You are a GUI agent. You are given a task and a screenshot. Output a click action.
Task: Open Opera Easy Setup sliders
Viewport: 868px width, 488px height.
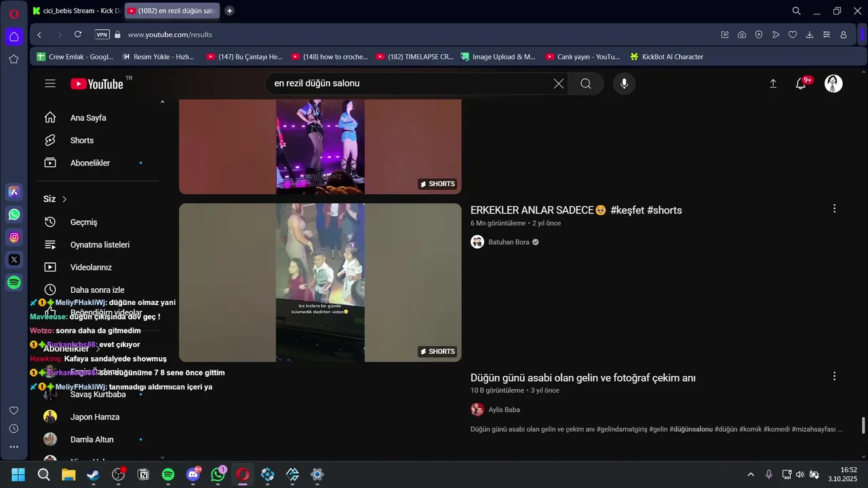click(x=827, y=35)
